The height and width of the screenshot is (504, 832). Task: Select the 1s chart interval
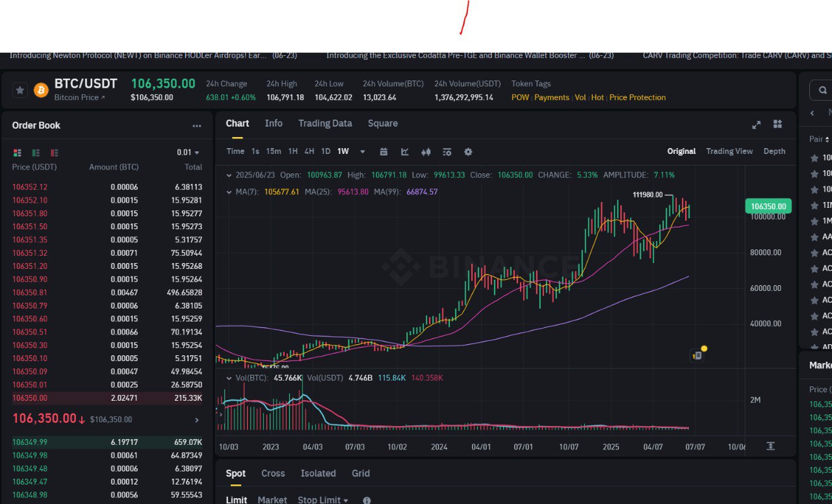pyautogui.click(x=255, y=151)
